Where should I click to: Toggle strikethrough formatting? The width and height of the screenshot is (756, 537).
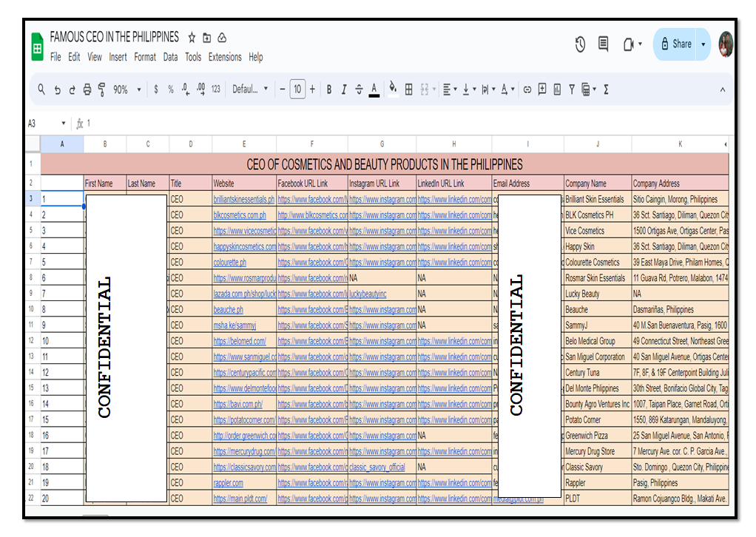tap(359, 89)
